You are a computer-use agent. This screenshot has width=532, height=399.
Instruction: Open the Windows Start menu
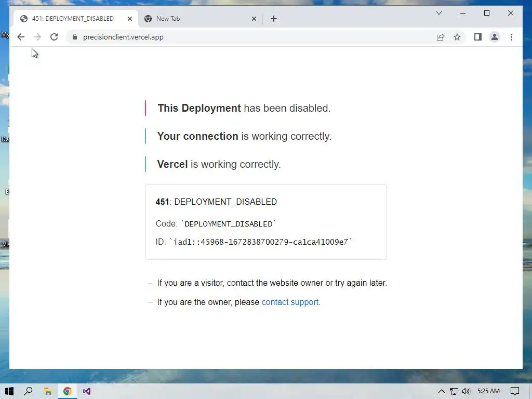9,391
